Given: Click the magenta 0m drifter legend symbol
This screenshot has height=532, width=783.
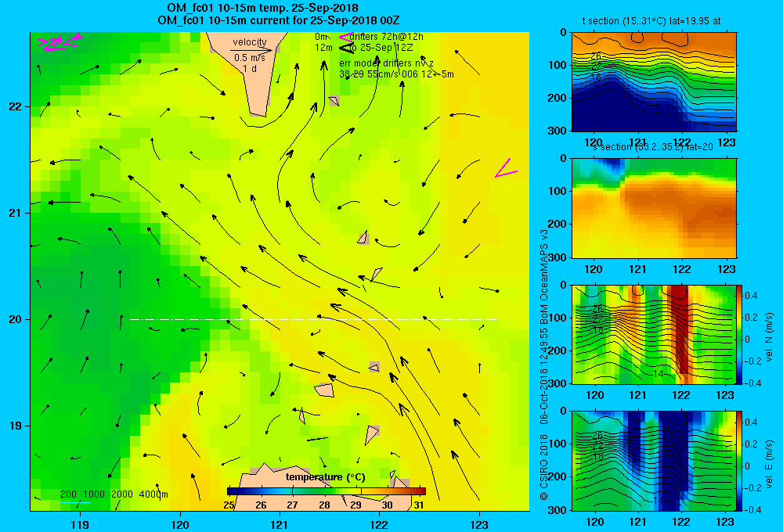Looking at the screenshot, I should point(346,37).
